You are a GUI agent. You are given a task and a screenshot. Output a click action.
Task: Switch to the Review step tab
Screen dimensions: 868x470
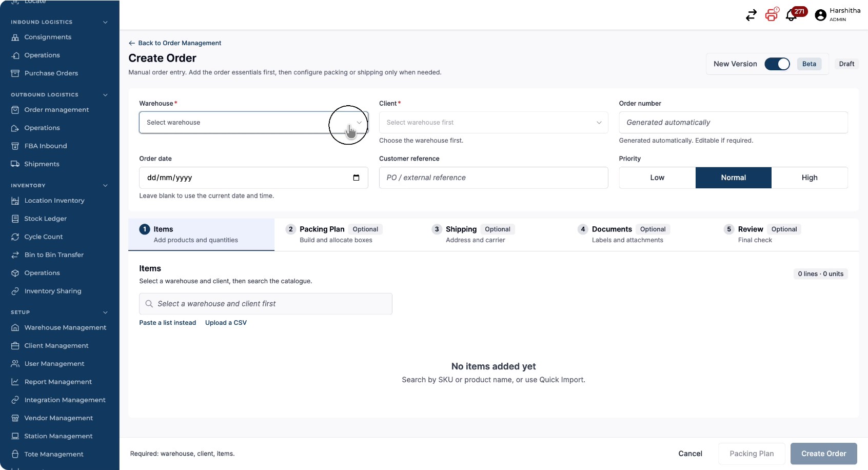point(786,234)
